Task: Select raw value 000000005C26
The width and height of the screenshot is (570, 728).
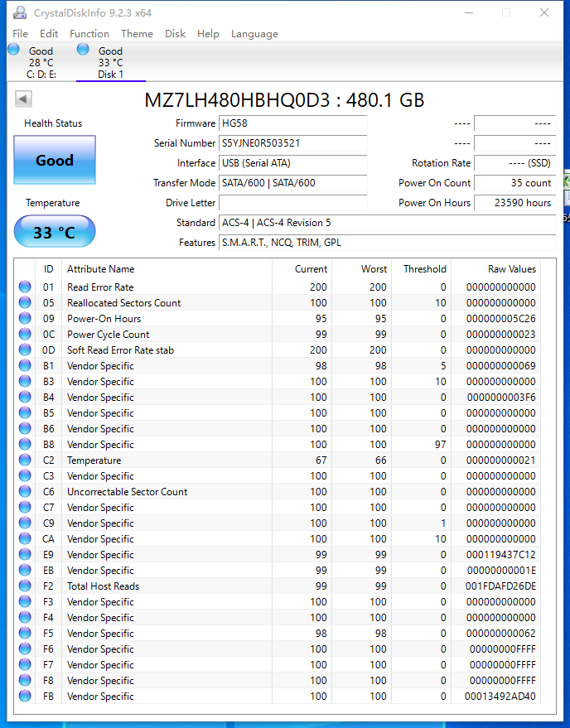Action: (x=500, y=319)
